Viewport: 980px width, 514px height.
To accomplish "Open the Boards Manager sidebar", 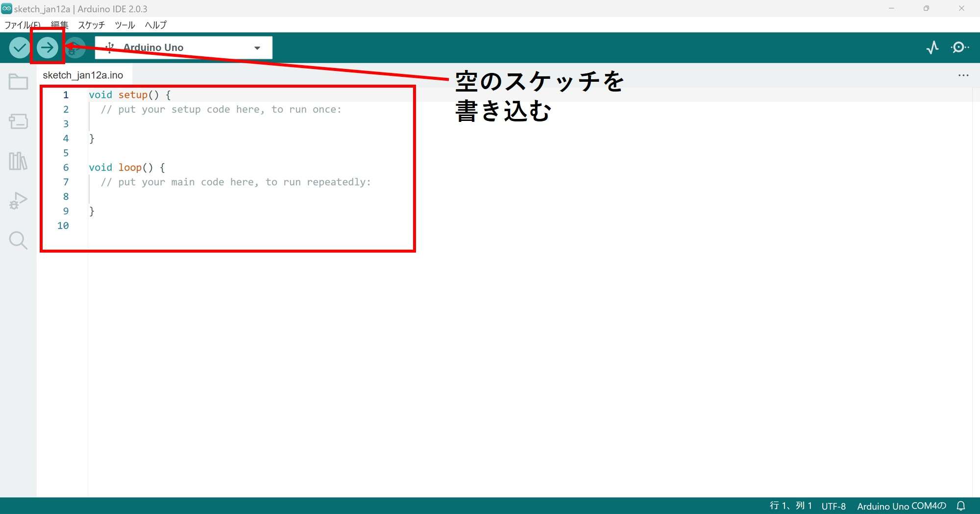I will (18, 121).
